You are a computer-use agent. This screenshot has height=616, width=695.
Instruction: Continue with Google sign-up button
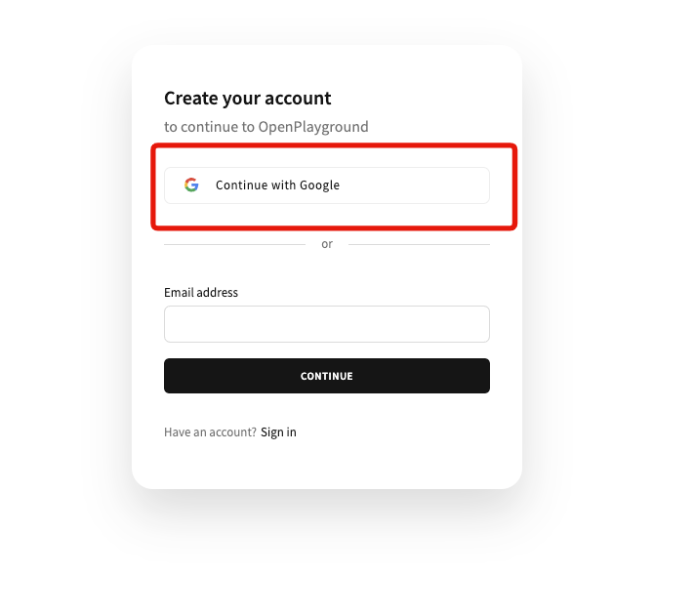coord(327,185)
